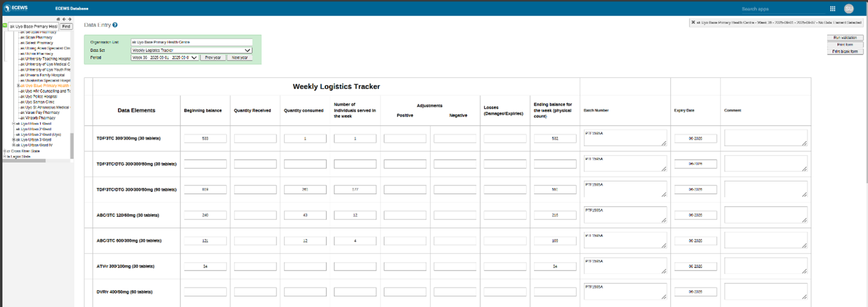Click the Data Entry help icon
Image resolution: width=868 pixels, height=307 pixels.
115,25
